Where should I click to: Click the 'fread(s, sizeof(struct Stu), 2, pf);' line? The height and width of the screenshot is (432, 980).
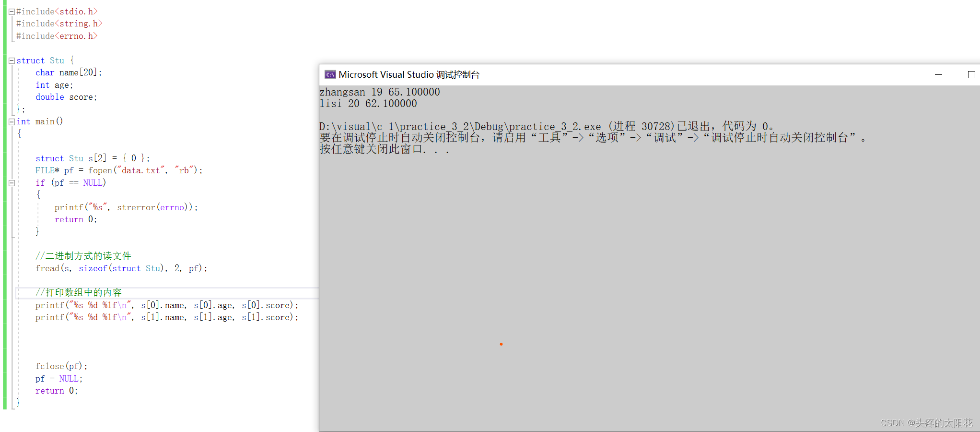pos(121,268)
